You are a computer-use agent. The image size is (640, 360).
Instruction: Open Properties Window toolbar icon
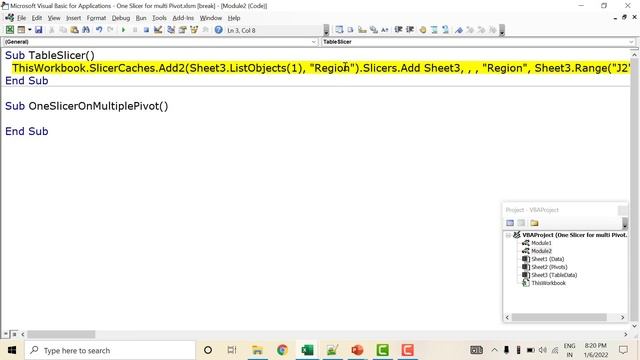coord(182,30)
